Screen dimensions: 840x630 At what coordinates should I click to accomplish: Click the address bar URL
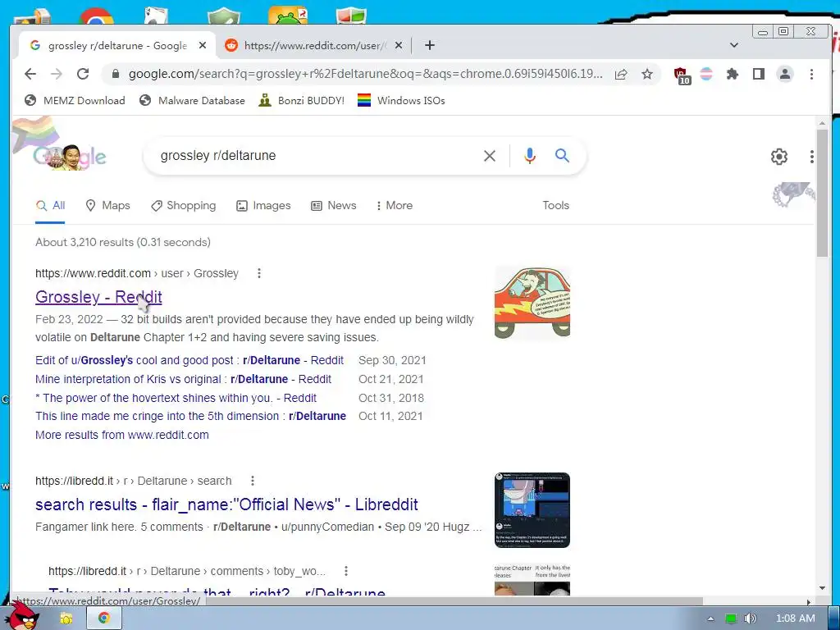coord(365,74)
